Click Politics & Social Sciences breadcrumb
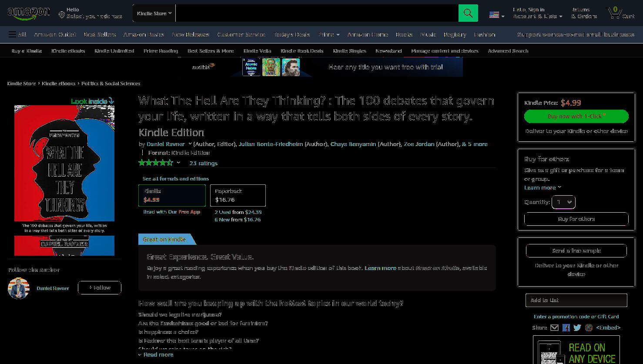This screenshot has height=364, width=643. click(x=111, y=83)
